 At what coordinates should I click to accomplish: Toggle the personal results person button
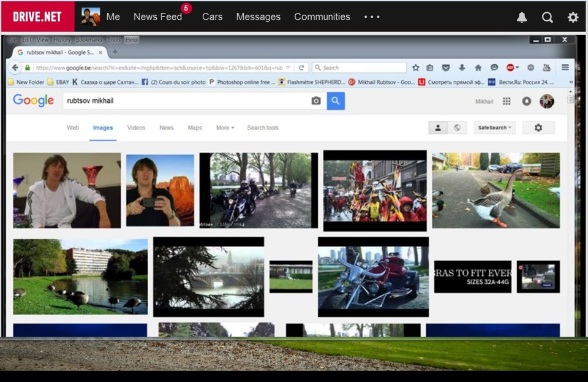[x=438, y=128]
